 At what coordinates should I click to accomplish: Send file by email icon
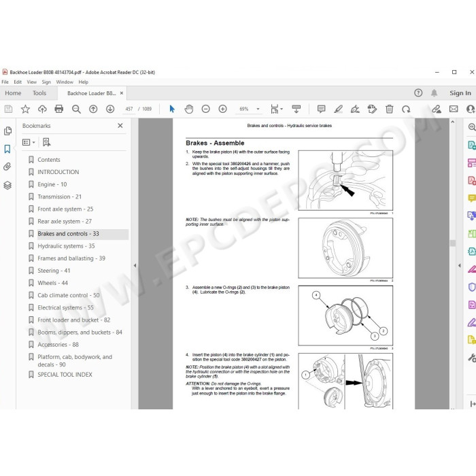454,109
